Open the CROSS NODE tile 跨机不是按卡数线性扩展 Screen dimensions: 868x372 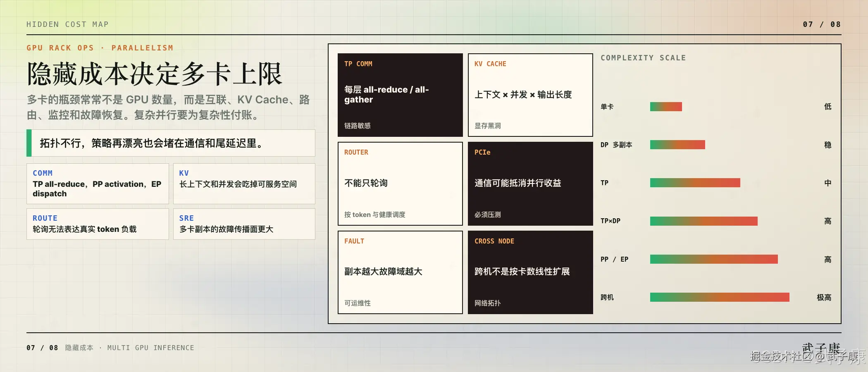[x=530, y=272]
